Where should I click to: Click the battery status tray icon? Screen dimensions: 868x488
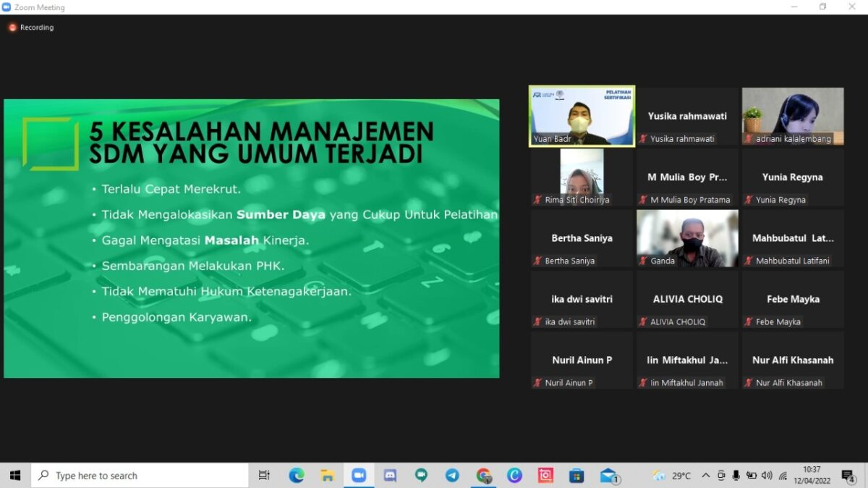click(752, 476)
